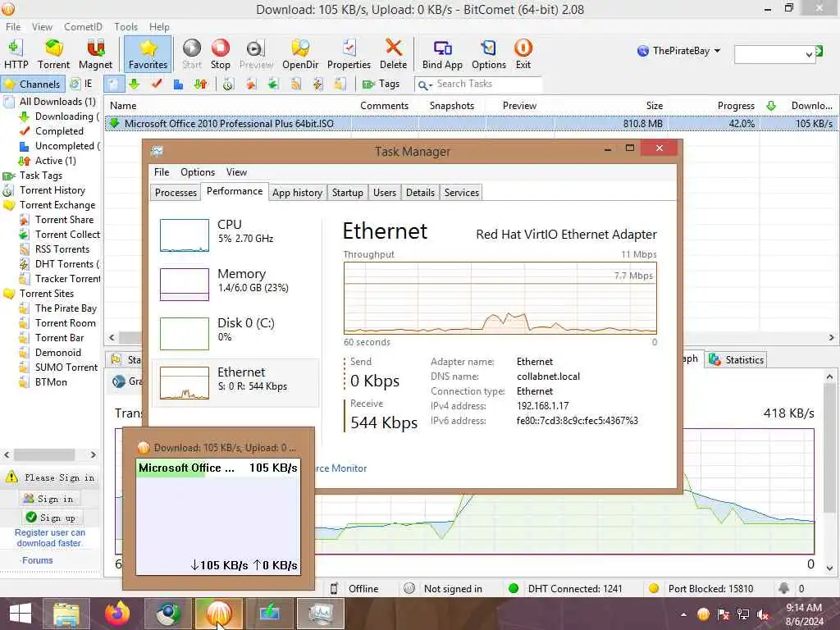Open the Resource Monitor link
The width and height of the screenshot is (840, 630).
coord(341,468)
